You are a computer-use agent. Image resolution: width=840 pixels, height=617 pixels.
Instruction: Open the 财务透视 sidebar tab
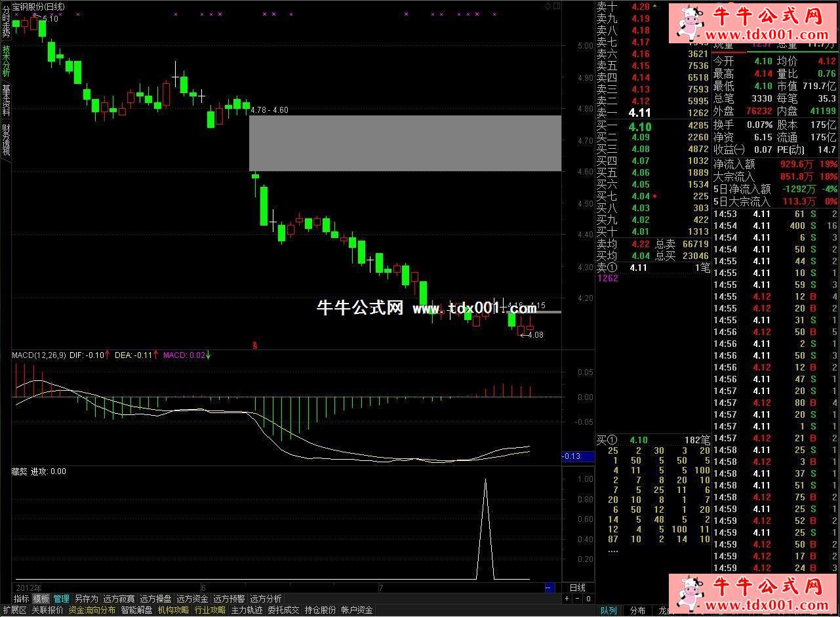pyautogui.click(x=6, y=140)
